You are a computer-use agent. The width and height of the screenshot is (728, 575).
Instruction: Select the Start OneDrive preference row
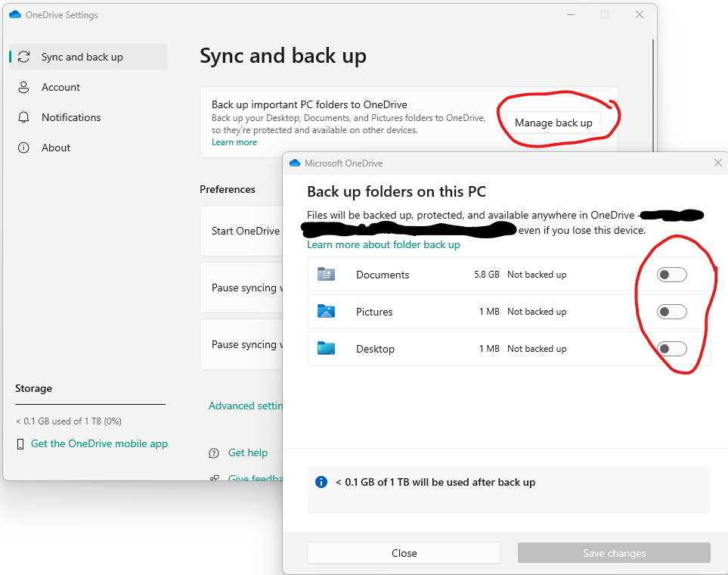[241, 231]
